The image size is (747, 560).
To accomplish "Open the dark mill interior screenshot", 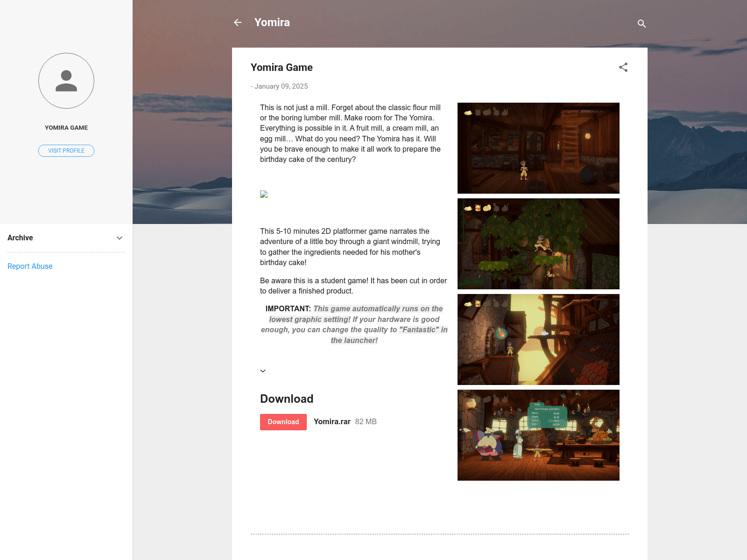I will [538, 148].
